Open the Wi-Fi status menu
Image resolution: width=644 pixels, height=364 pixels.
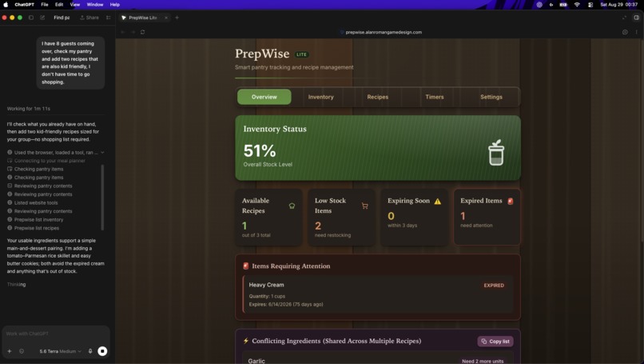tap(577, 5)
